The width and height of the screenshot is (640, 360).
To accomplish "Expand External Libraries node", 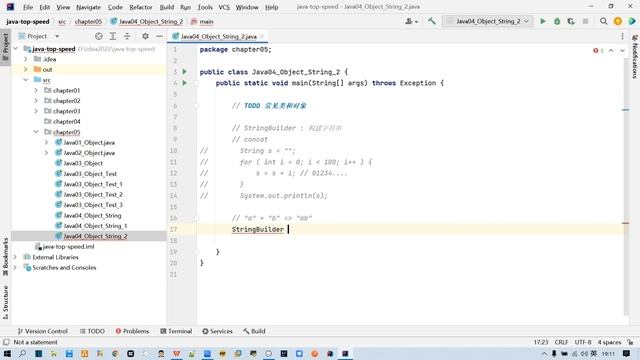I will pyautogui.click(x=16, y=257).
